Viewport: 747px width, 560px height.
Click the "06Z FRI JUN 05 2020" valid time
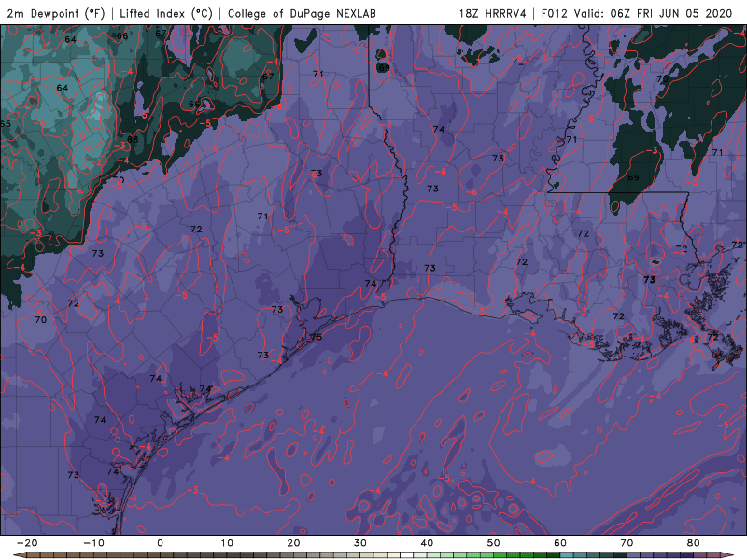point(671,13)
